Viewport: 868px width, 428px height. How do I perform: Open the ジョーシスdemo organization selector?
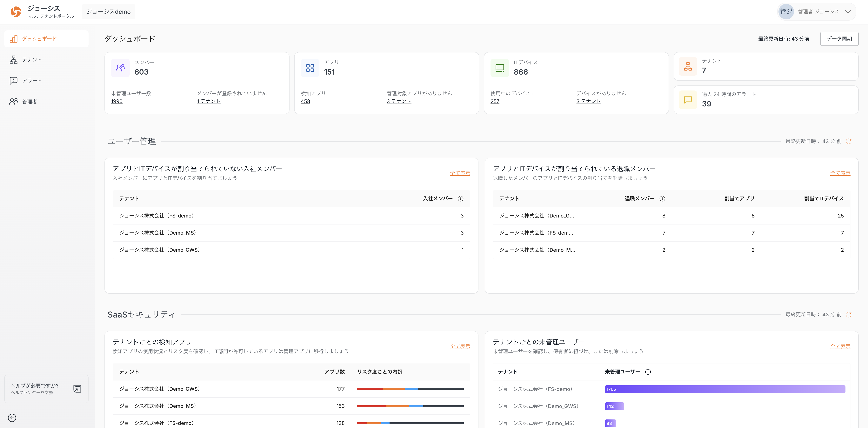(108, 12)
